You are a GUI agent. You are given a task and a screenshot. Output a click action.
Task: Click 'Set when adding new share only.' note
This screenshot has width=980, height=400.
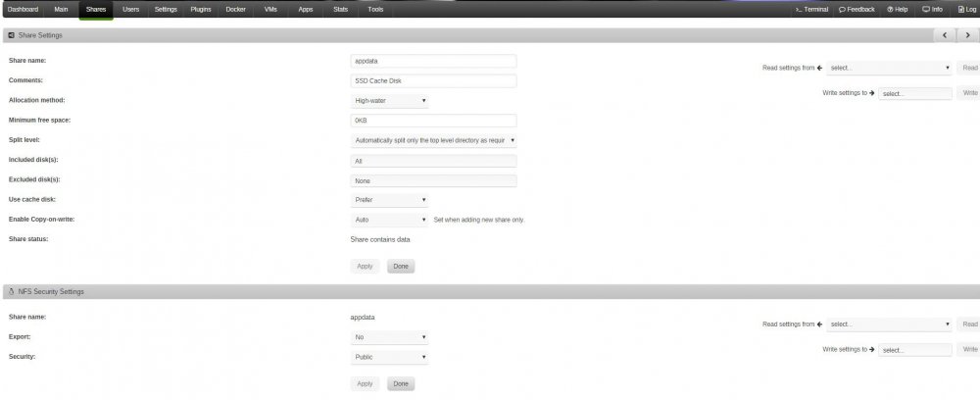(479, 220)
